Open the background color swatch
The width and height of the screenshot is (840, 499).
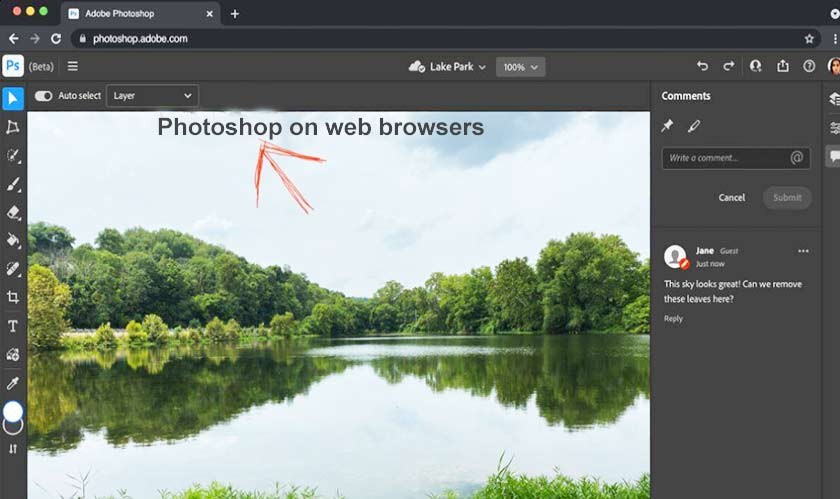pos(14,428)
